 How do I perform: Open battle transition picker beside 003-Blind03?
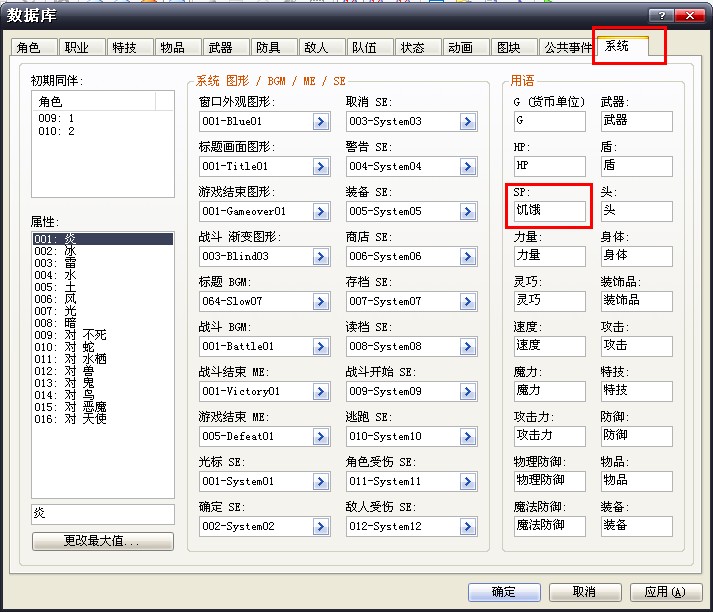[x=321, y=256]
